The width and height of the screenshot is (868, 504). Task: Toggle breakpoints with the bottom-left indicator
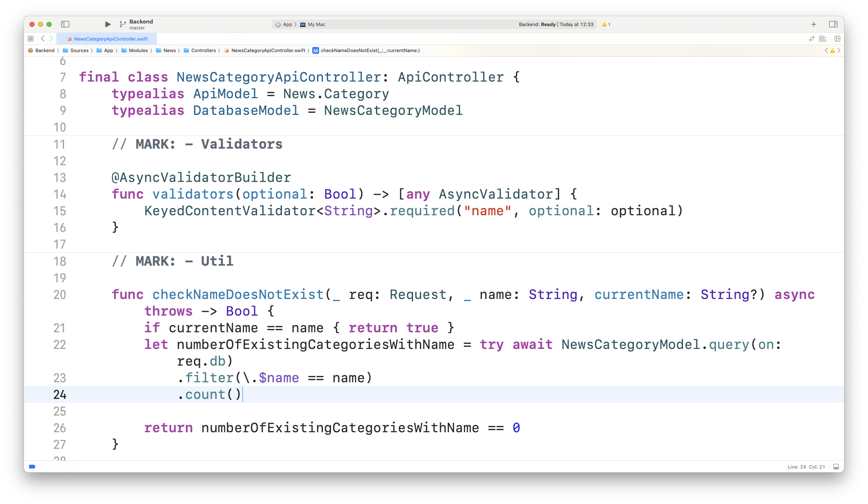point(32,467)
